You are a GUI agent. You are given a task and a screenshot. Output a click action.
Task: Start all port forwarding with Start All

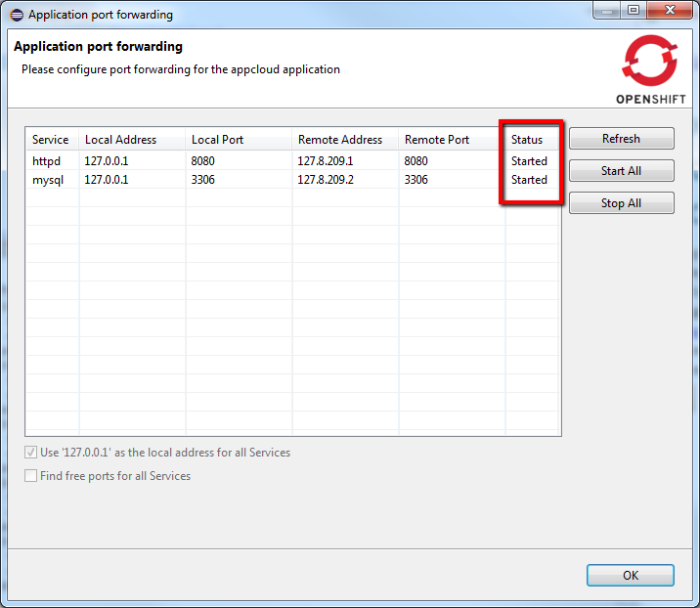coord(621,171)
